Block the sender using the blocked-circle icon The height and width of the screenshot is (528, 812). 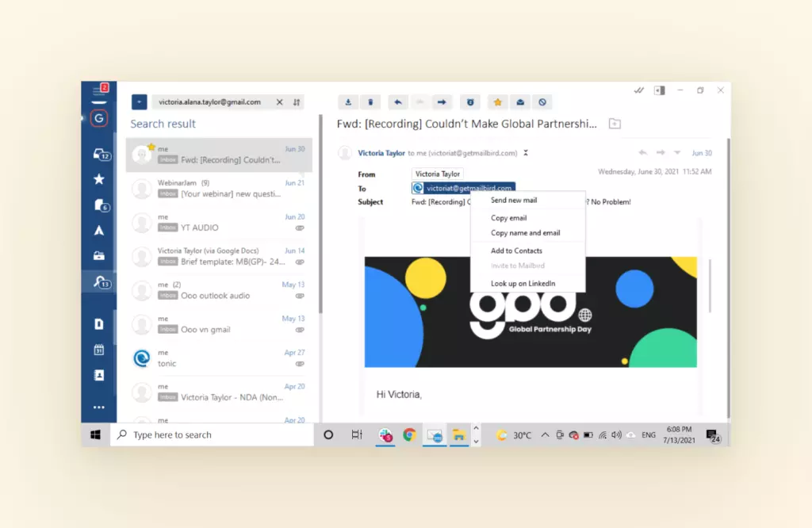click(542, 101)
